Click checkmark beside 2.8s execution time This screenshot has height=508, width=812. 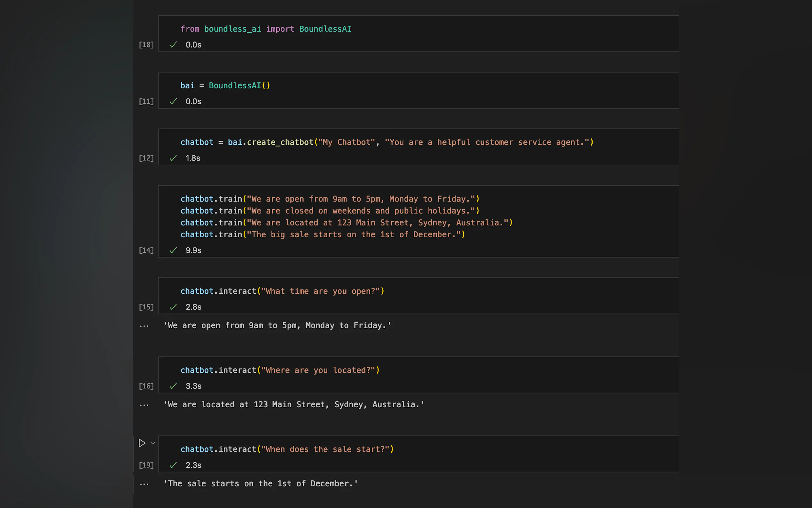point(173,307)
